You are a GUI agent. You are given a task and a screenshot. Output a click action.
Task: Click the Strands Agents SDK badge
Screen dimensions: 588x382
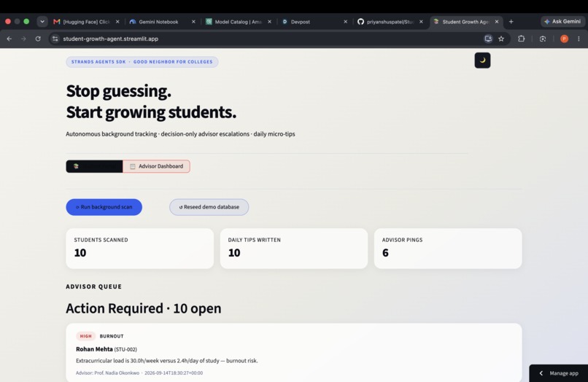tap(142, 62)
